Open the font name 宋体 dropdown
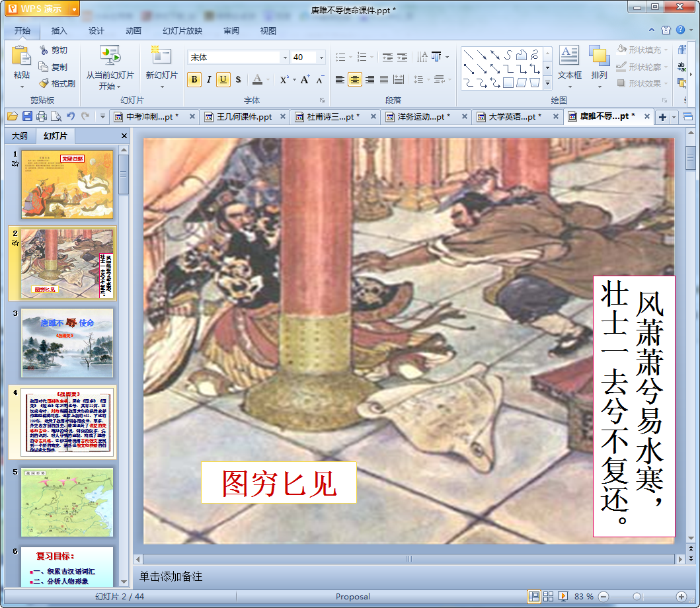 click(285, 57)
